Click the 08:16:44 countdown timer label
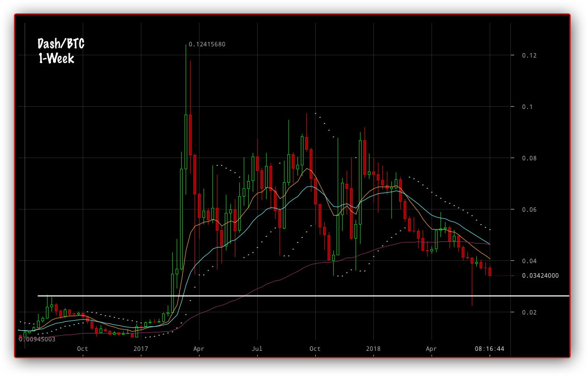588x376 pixels. (x=490, y=349)
